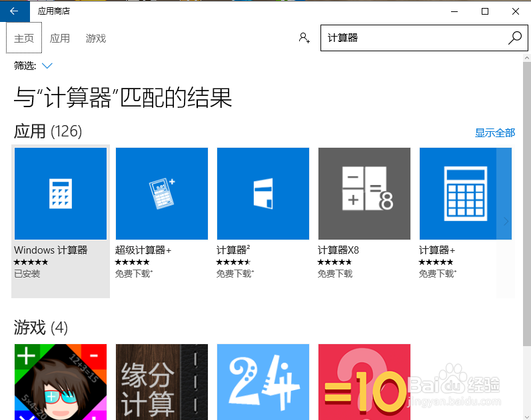This screenshot has height=420, width=531.
Task: Click the search magnifier icon
Action: coord(515,38)
